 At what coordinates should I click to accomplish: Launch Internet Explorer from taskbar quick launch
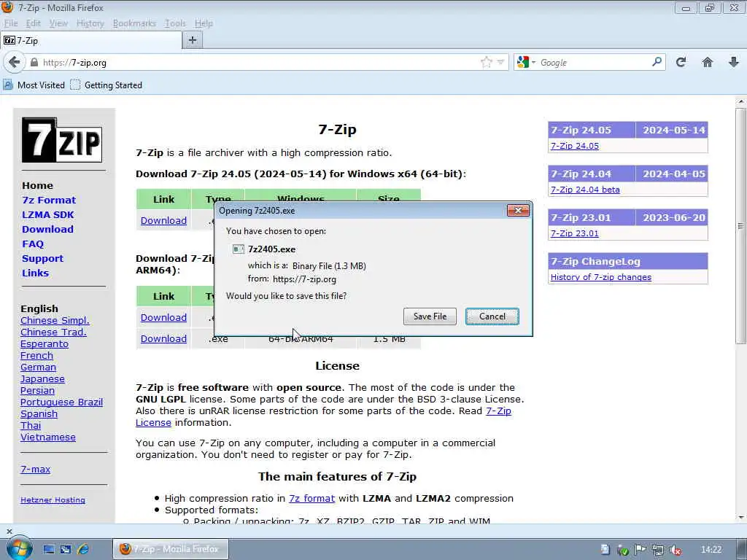83,549
